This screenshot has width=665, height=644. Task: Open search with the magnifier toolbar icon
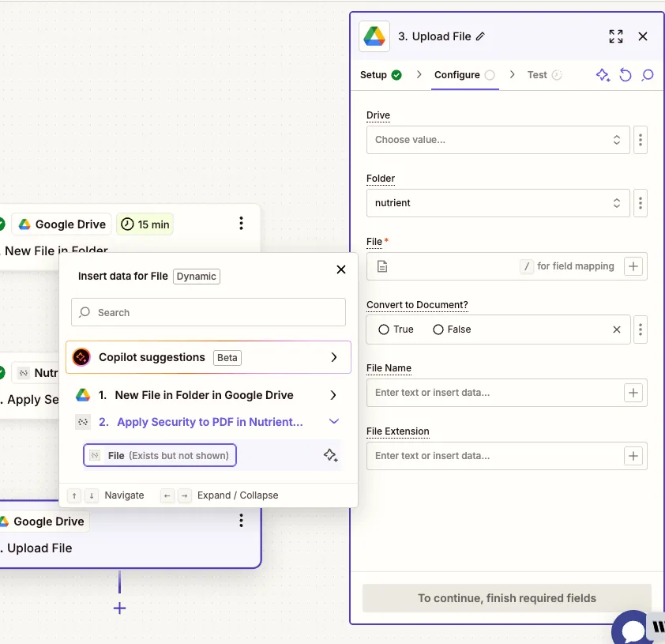(648, 74)
